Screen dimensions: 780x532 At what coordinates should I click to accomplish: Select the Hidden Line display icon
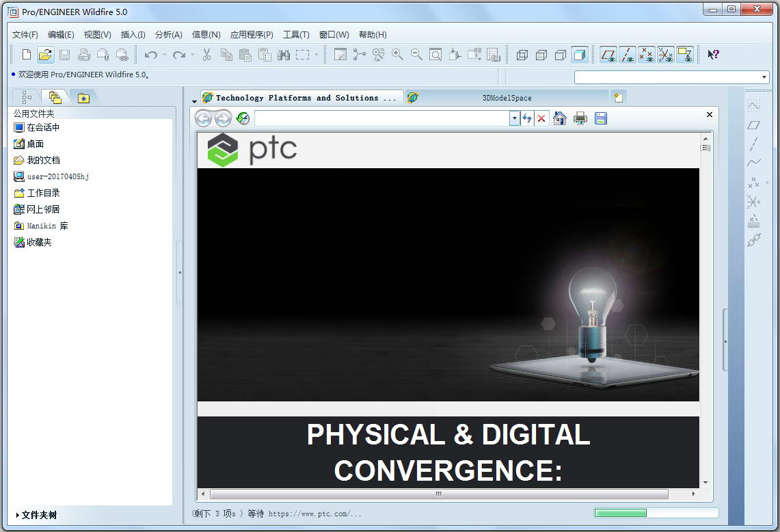click(541, 55)
